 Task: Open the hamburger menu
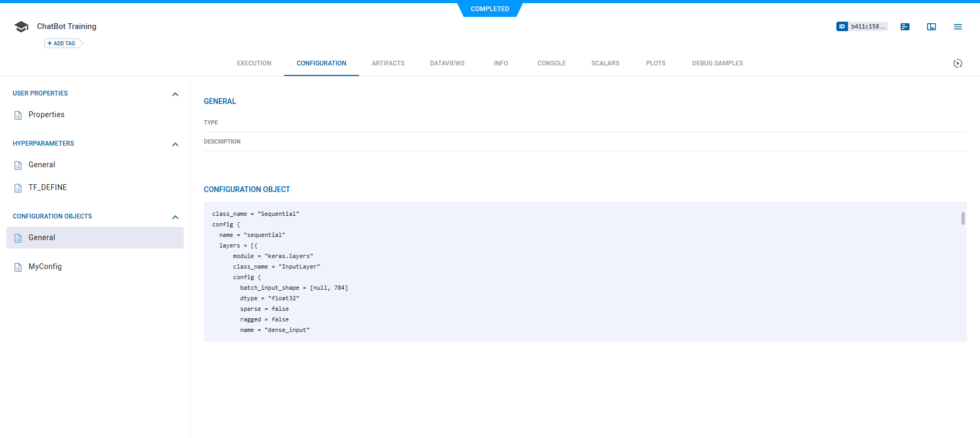coord(958,27)
